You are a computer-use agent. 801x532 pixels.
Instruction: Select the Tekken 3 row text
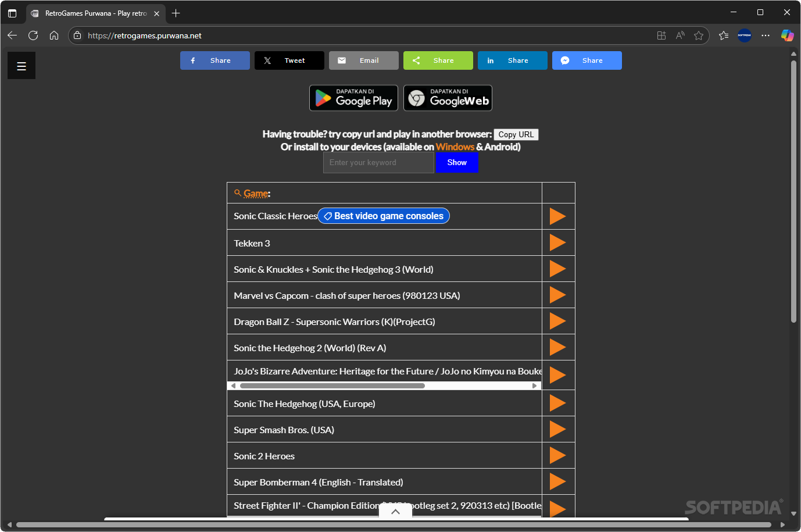pyautogui.click(x=252, y=244)
